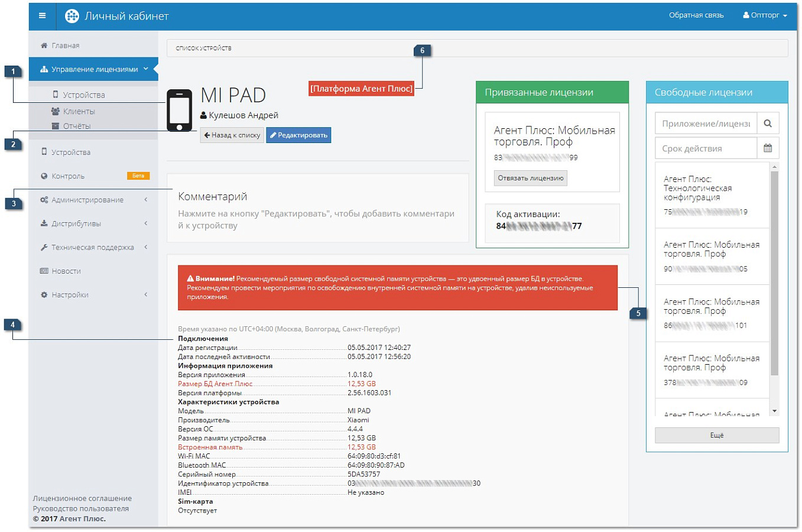The width and height of the screenshot is (802, 532).
Task: Click the Ещё button under free licenses
Action: pyautogui.click(x=717, y=435)
